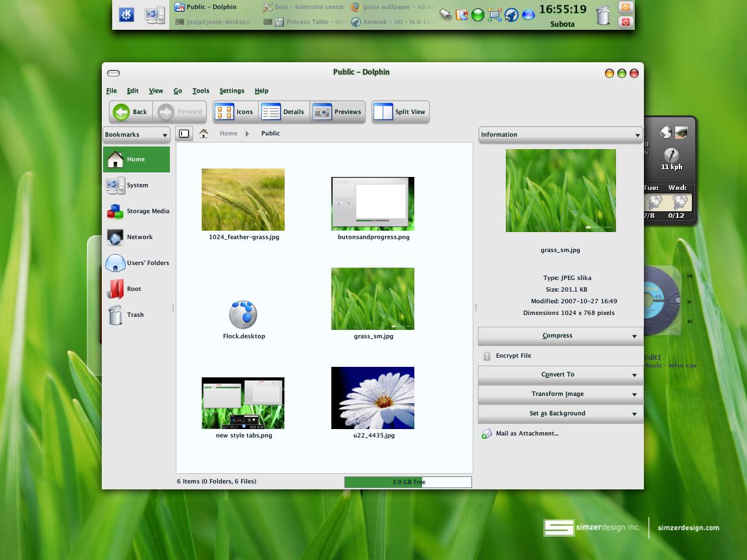Open the Root bookmark
747x560 pixels.
click(x=136, y=289)
